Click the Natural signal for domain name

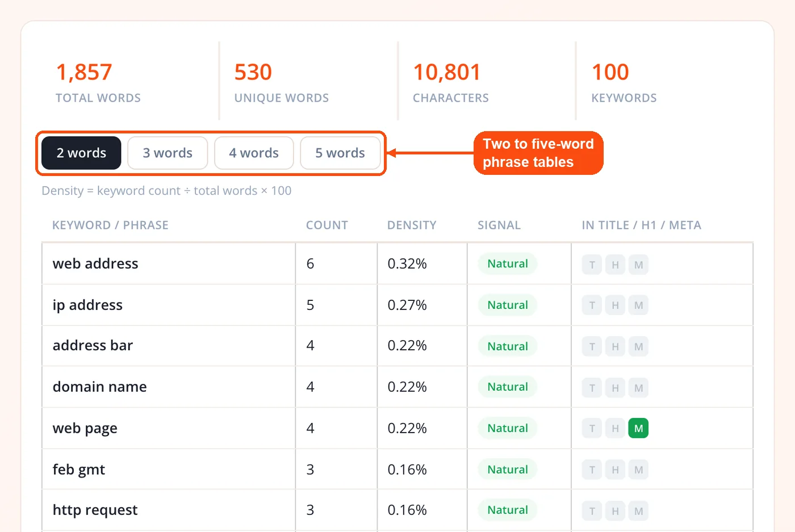(508, 387)
